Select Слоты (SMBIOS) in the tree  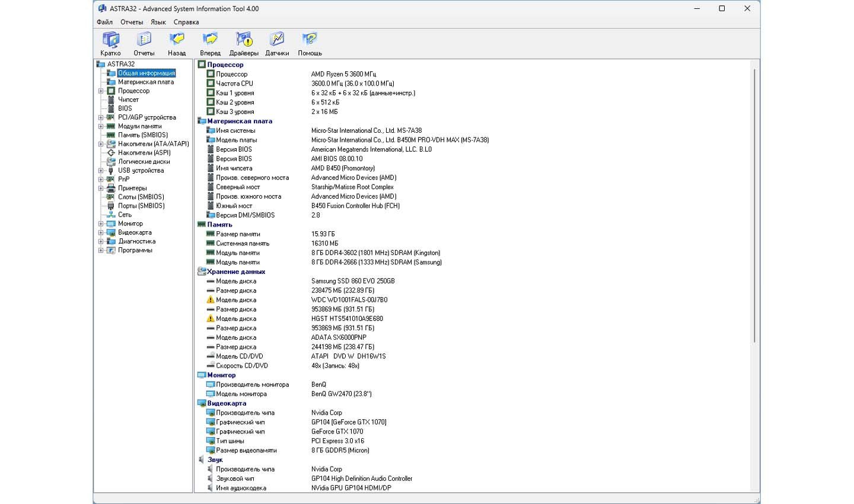coord(141,197)
